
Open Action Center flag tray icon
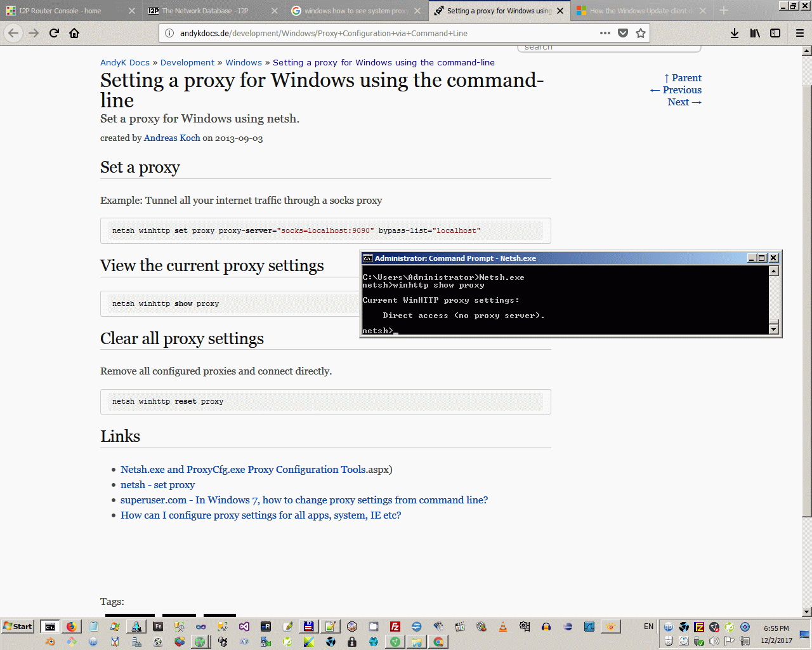click(730, 641)
